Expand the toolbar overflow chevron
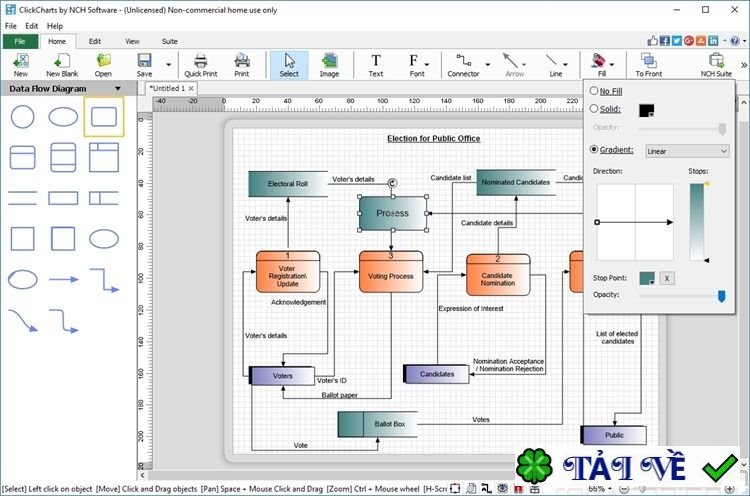750x496 pixels. click(x=744, y=65)
